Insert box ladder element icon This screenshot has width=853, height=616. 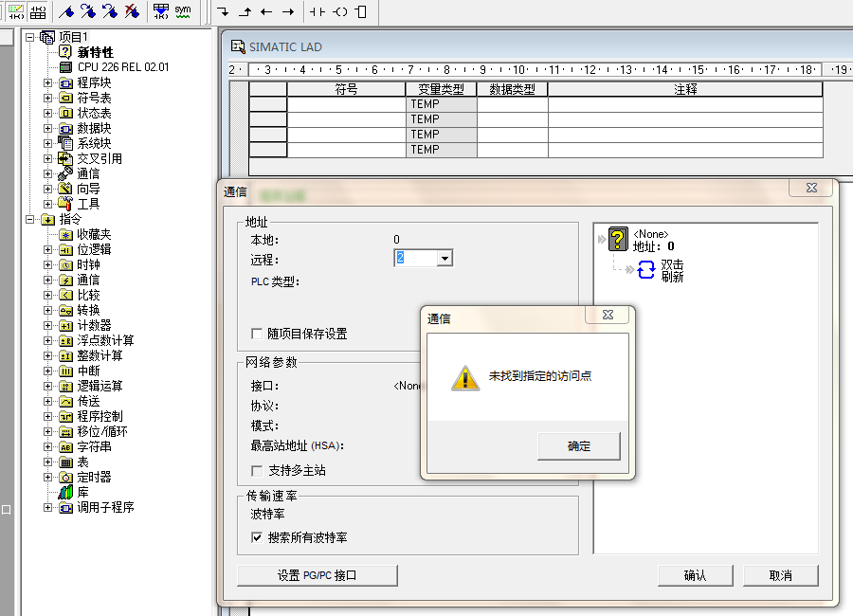point(361,11)
